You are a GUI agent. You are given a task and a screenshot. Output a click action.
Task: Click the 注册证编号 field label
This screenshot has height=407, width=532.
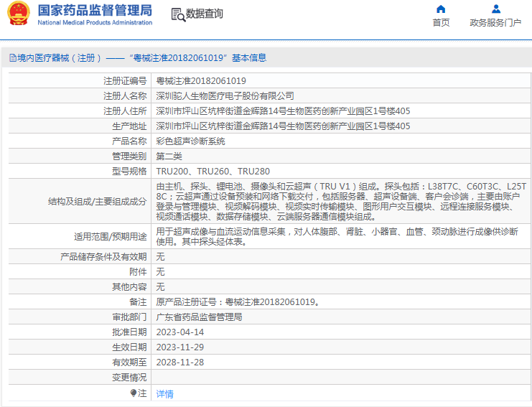[125, 81]
